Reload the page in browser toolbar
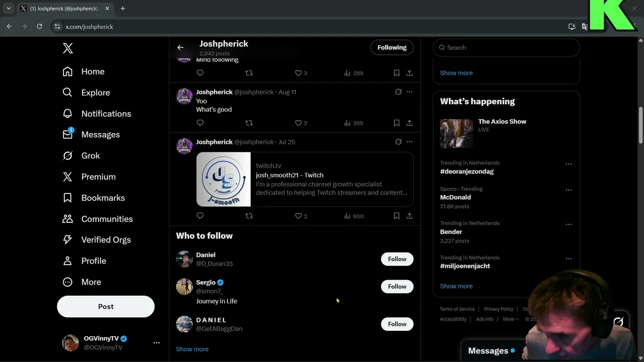This screenshot has width=644, height=362. pyautogui.click(x=39, y=27)
